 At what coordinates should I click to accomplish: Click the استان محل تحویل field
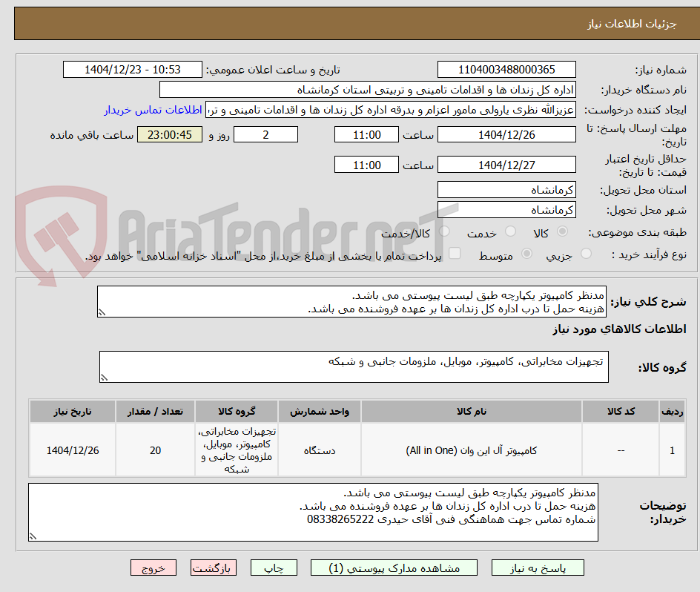(506, 190)
